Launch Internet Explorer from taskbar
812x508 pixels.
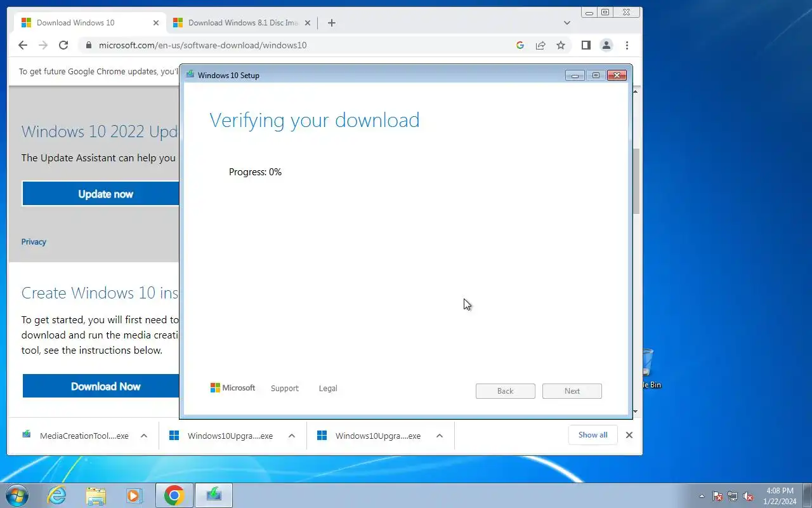pos(57,495)
